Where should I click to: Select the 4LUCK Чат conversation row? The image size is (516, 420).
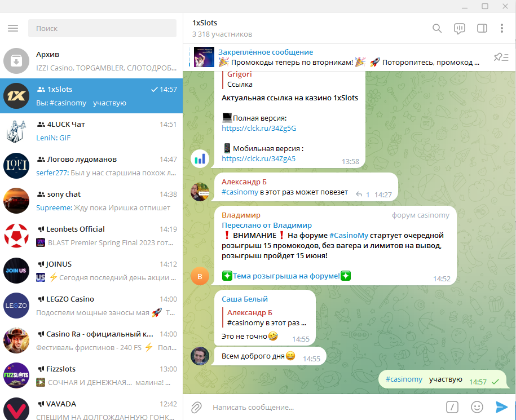click(x=91, y=131)
